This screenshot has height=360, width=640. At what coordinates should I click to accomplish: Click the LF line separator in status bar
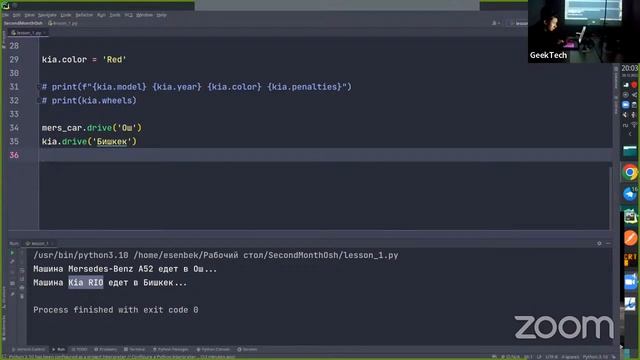click(x=539, y=357)
